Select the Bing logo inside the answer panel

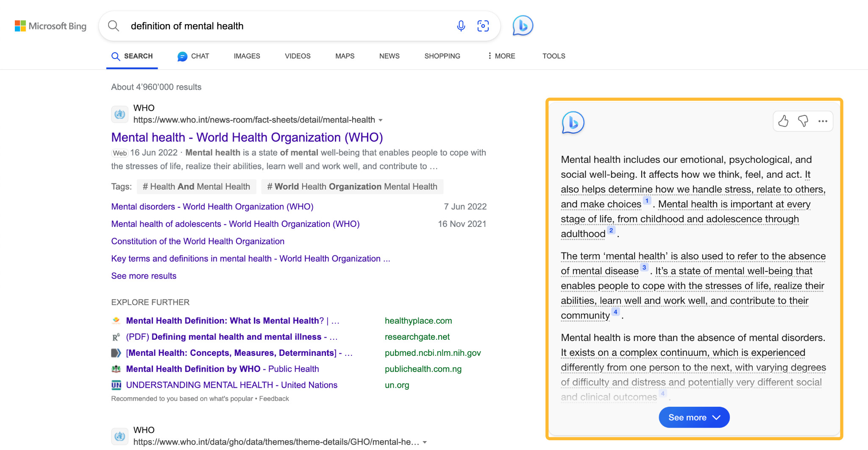573,123
